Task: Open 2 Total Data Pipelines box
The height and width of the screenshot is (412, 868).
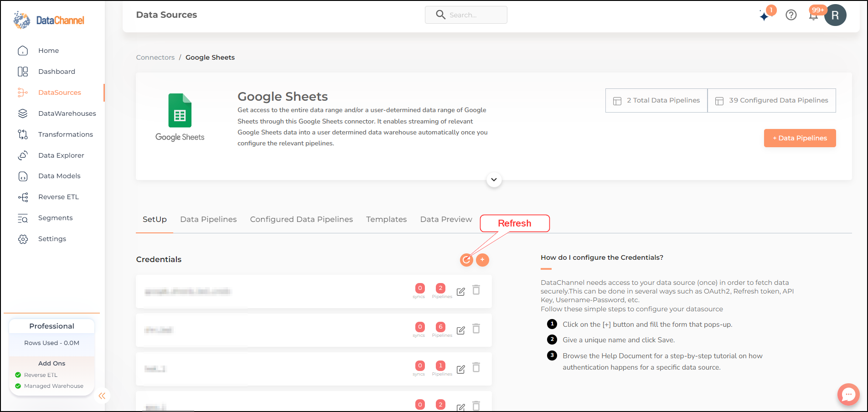Action: pos(656,100)
